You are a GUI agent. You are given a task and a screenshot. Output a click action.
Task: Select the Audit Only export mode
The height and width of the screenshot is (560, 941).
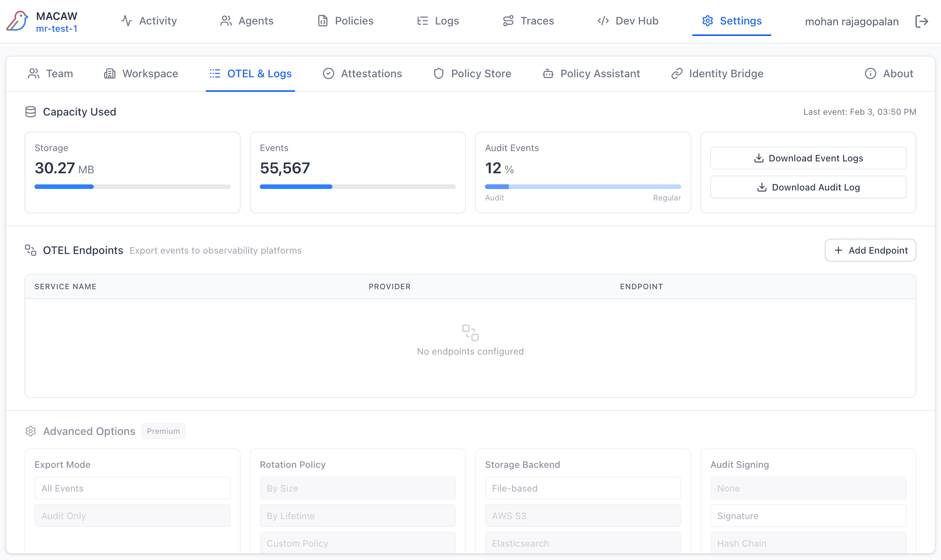point(132,516)
